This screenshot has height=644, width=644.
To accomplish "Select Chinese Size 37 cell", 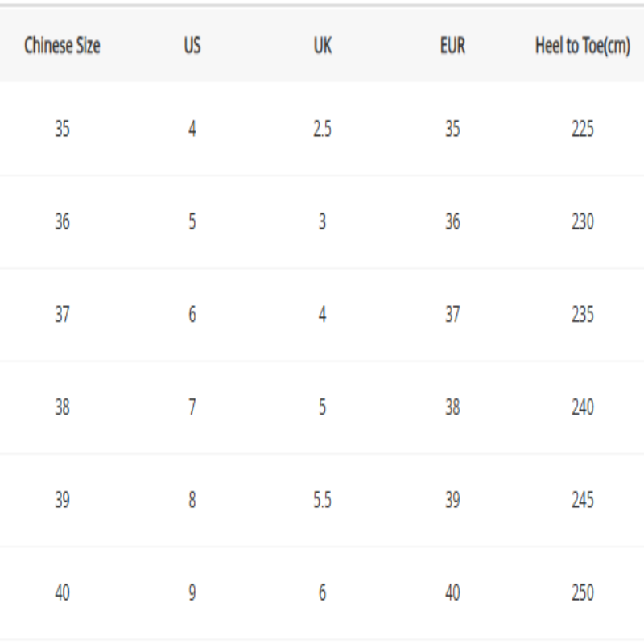I will point(62,314).
